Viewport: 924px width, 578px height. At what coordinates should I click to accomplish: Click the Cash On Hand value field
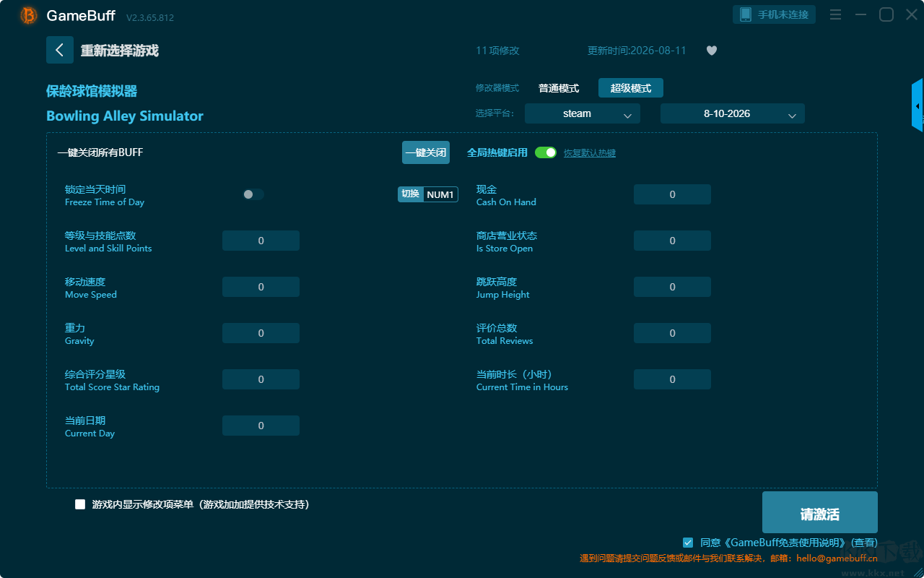[x=673, y=194]
